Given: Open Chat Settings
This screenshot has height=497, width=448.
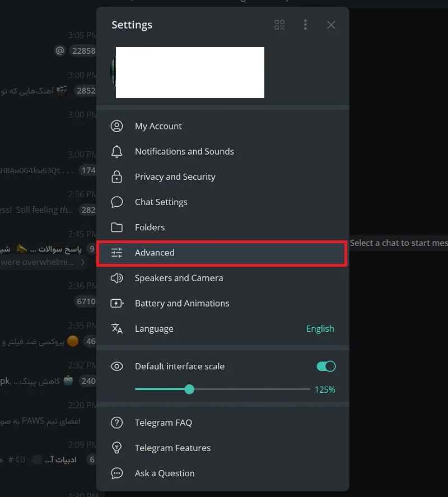Looking at the screenshot, I should pos(223,202).
